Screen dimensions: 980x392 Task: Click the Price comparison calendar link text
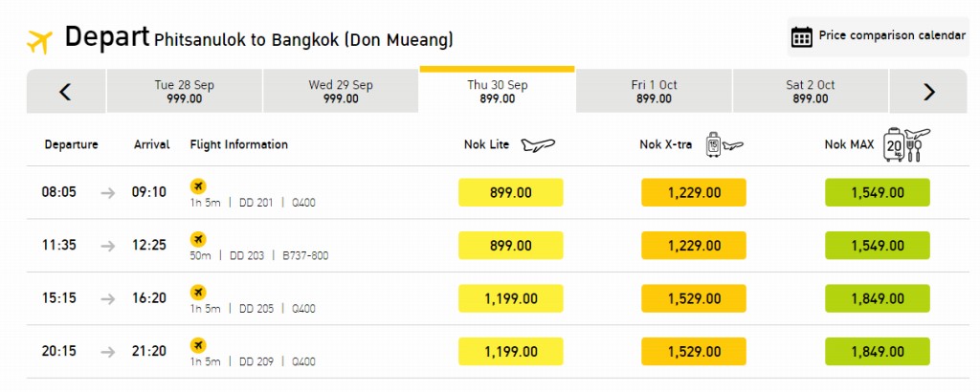coord(892,35)
